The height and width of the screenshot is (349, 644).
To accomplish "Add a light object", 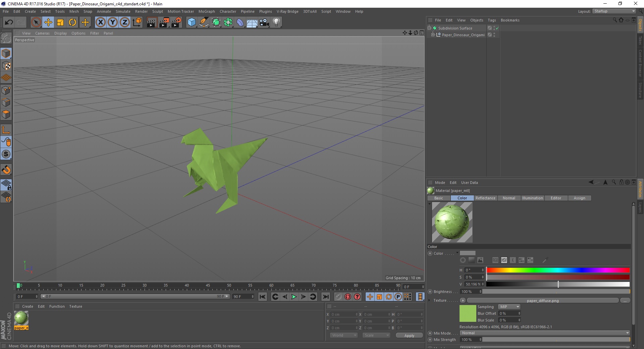I will [x=276, y=22].
